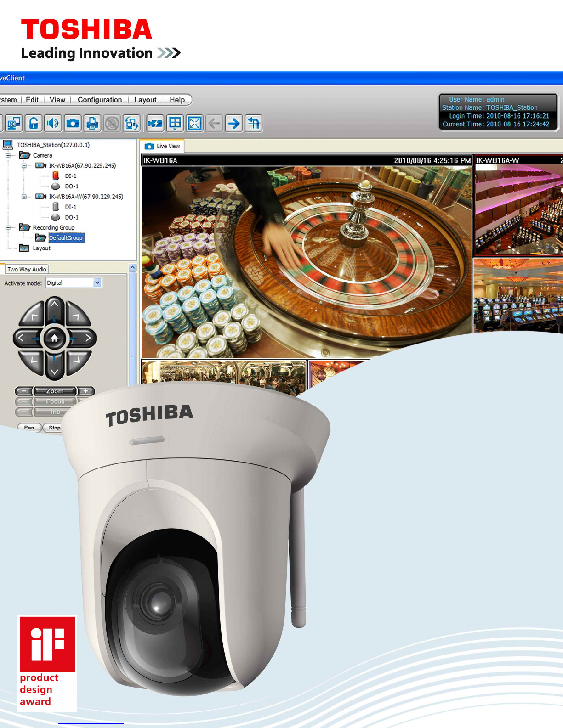Click the blue turn-back arrow toolbar icon
The image size is (563, 728).
click(254, 123)
